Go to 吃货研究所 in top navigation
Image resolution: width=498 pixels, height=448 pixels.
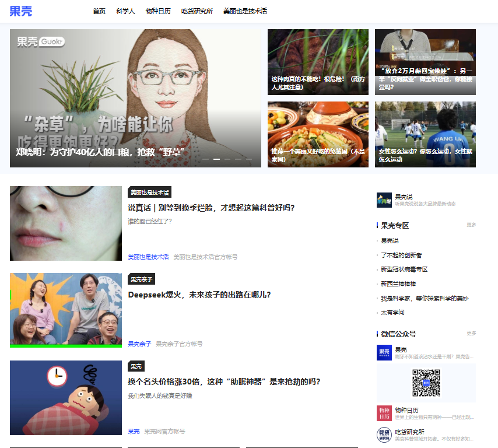coord(197,11)
